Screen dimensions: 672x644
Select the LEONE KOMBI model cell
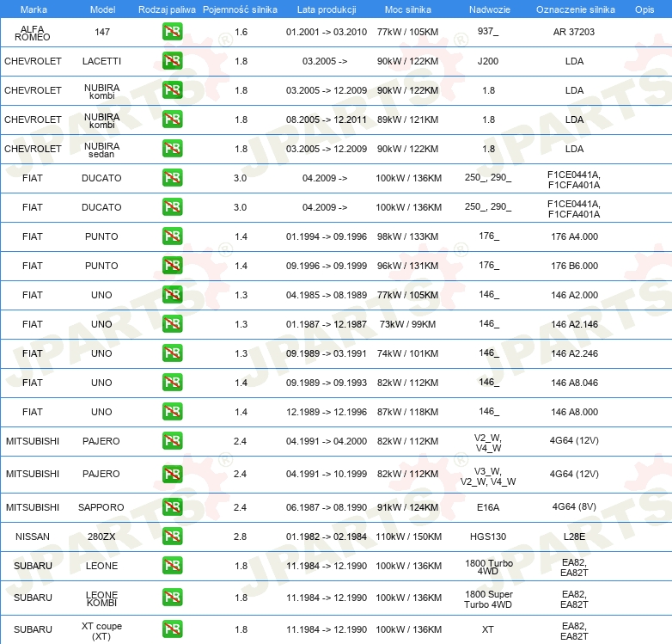(x=101, y=598)
